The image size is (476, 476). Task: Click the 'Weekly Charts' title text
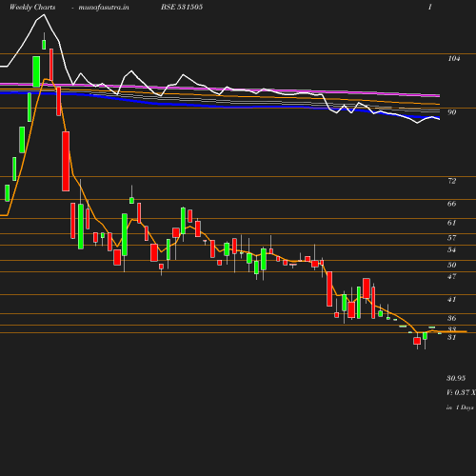pyautogui.click(x=32, y=8)
